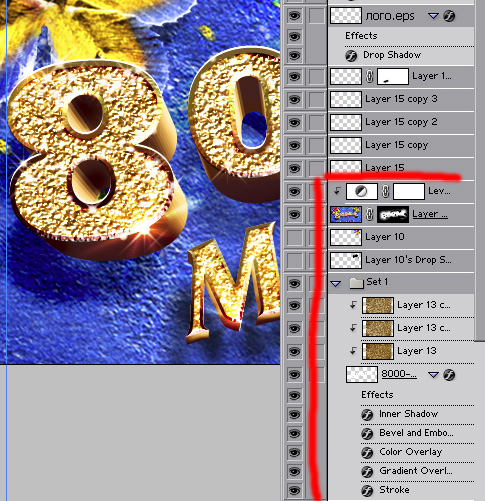The height and width of the screenshot is (501, 485).
Task: Hide the Set 1 layer group
Action: [294, 283]
